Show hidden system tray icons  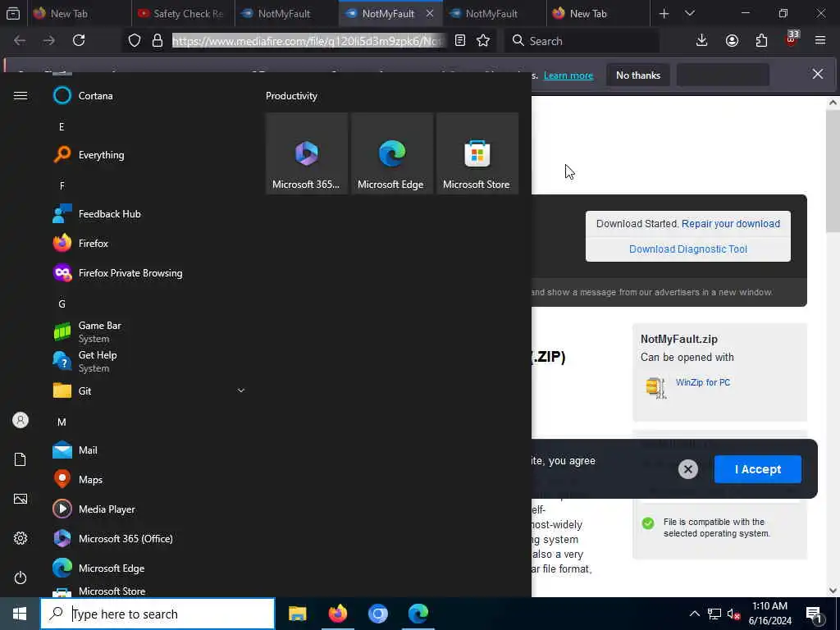pyautogui.click(x=694, y=614)
